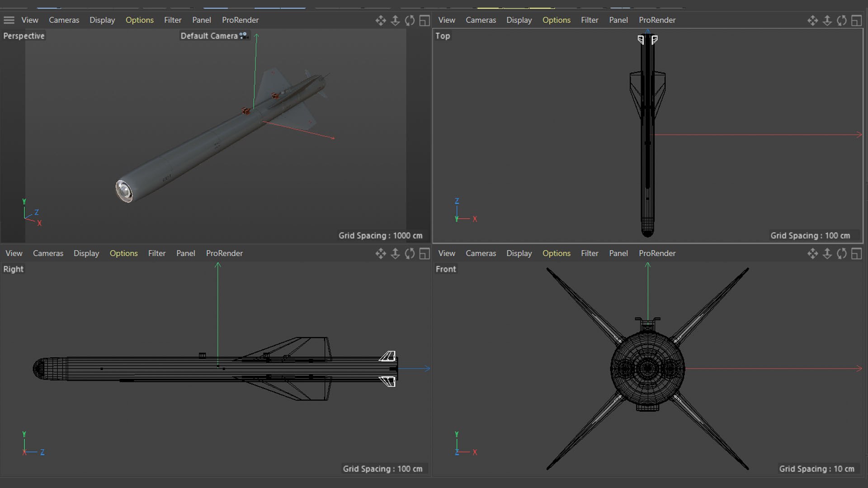Click the Default Camera label in the Perspective view

(x=209, y=36)
